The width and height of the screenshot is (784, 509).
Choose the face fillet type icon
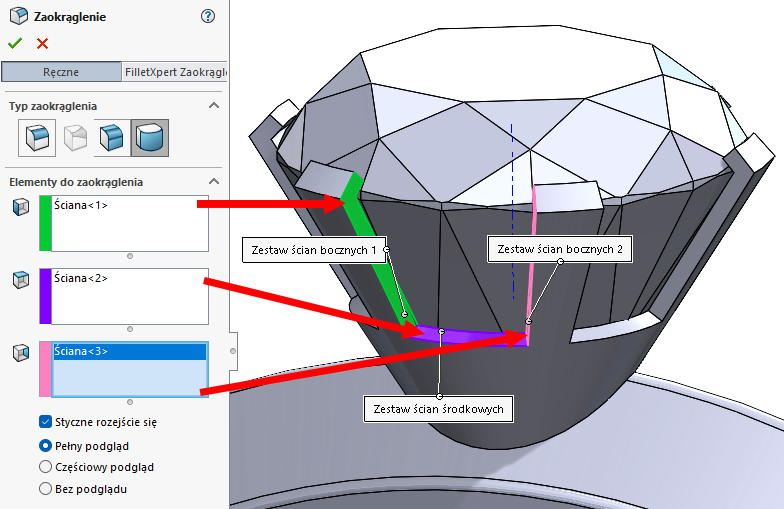click(113, 137)
